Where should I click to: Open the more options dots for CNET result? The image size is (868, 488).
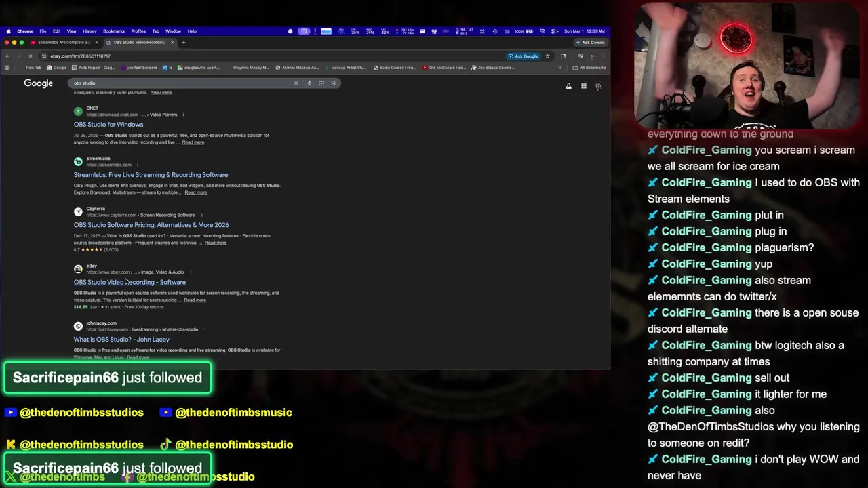184,115
